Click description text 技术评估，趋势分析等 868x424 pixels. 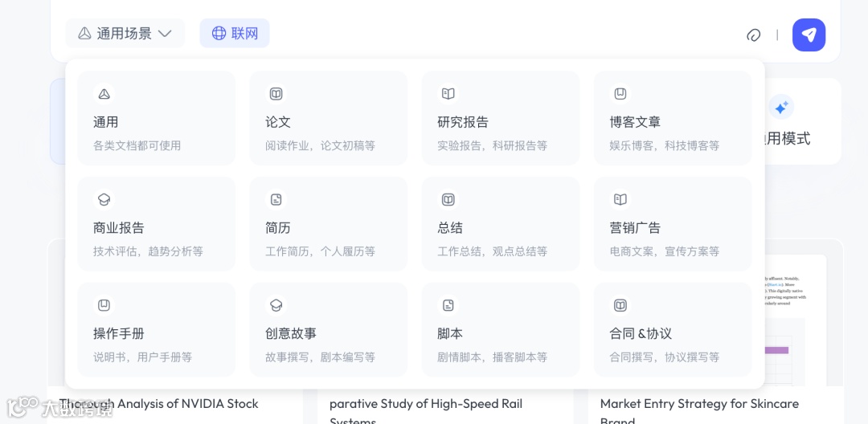click(148, 251)
